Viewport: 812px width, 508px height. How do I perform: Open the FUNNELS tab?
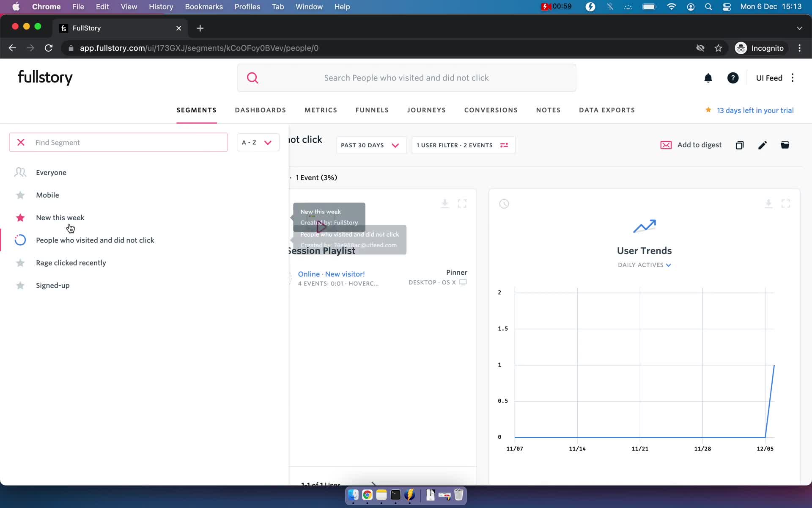coord(372,110)
